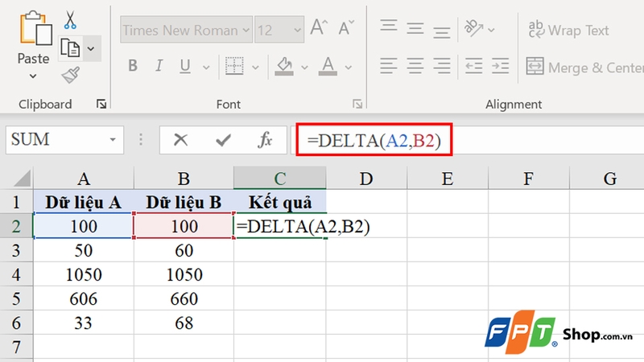This screenshot has width=644, height=362.
Task: Click Middle Align icon
Action: point(415,29)
